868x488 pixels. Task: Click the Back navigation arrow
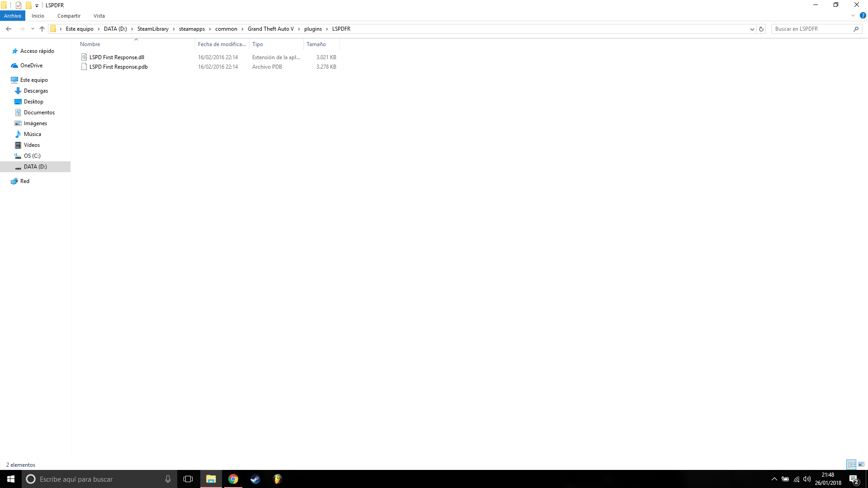[9, 29]
